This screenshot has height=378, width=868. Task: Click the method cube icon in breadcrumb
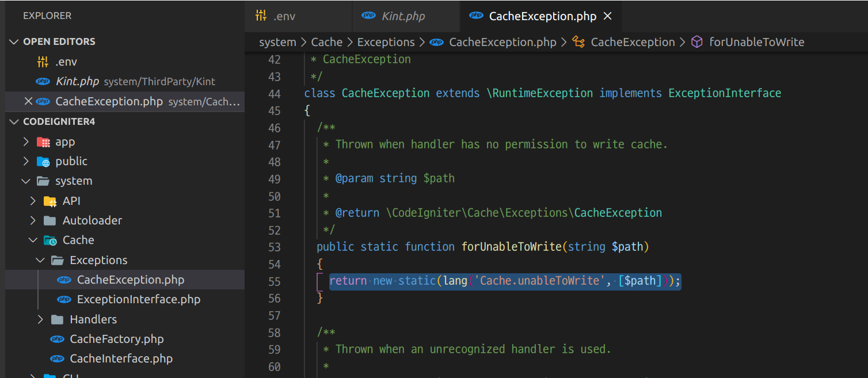(x=697, y=42)
